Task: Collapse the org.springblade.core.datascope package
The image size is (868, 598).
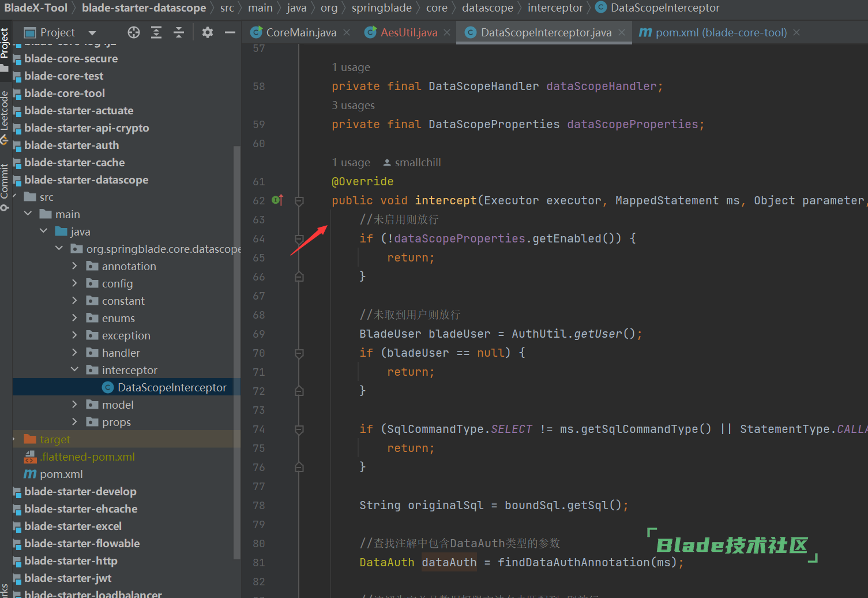Action: click(59, 249)
